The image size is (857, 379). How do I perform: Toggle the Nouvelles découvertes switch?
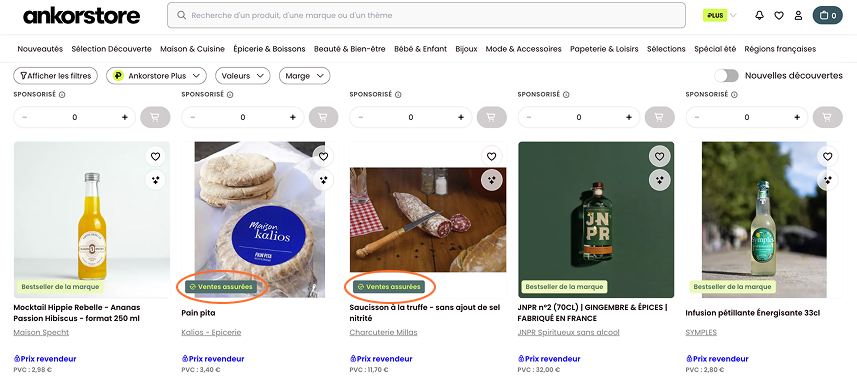(726, 75)
